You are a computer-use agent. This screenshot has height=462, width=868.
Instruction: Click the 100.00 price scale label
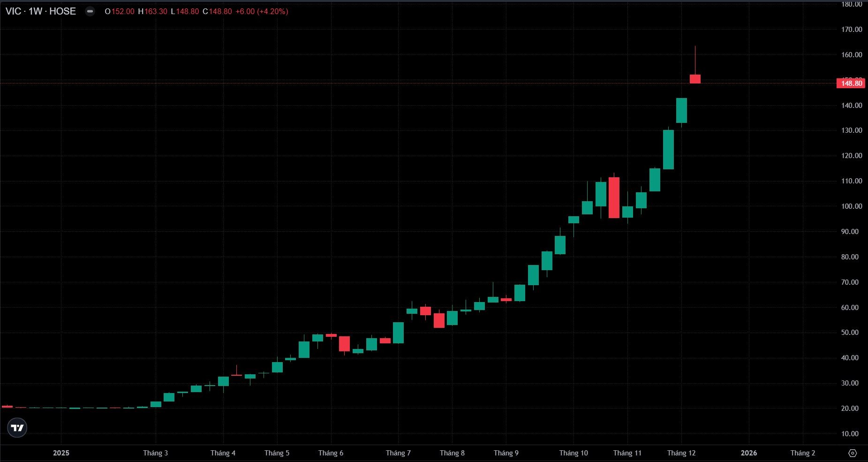[852, 206]
